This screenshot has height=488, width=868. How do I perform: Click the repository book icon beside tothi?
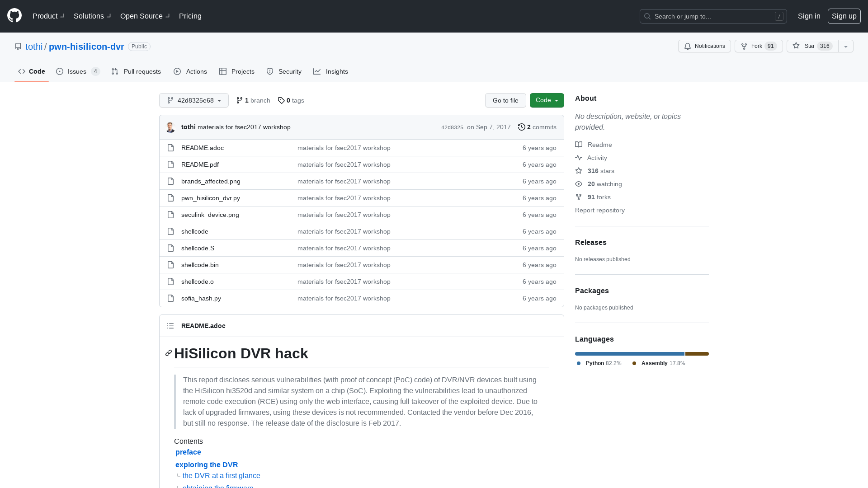[x=18, y=47]
